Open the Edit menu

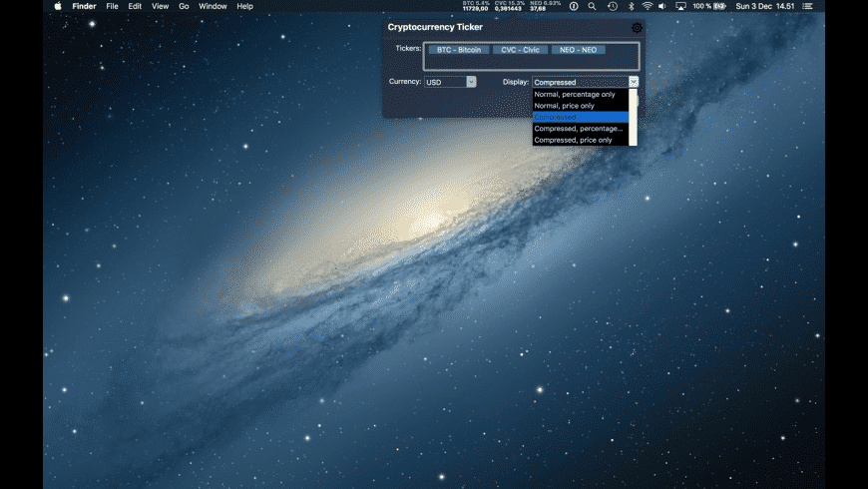click(135, 6)
